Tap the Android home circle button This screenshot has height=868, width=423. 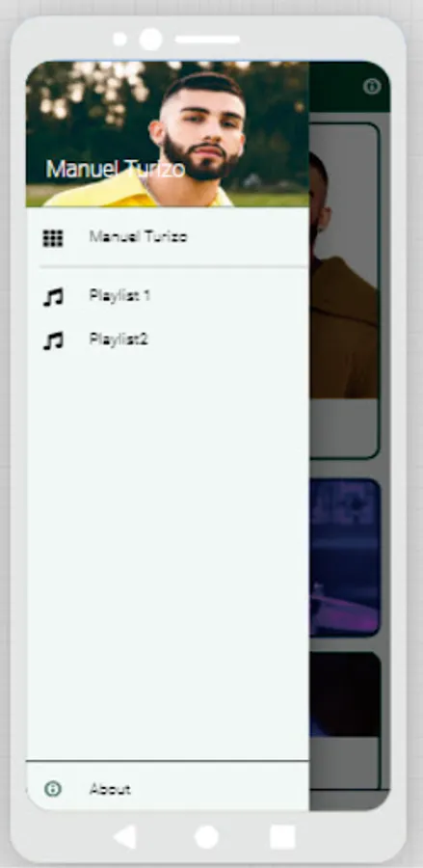tap(207, 837)
